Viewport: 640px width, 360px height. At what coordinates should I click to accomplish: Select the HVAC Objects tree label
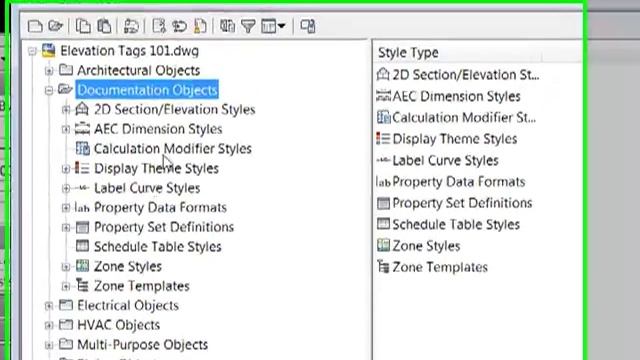pos(118,325)
